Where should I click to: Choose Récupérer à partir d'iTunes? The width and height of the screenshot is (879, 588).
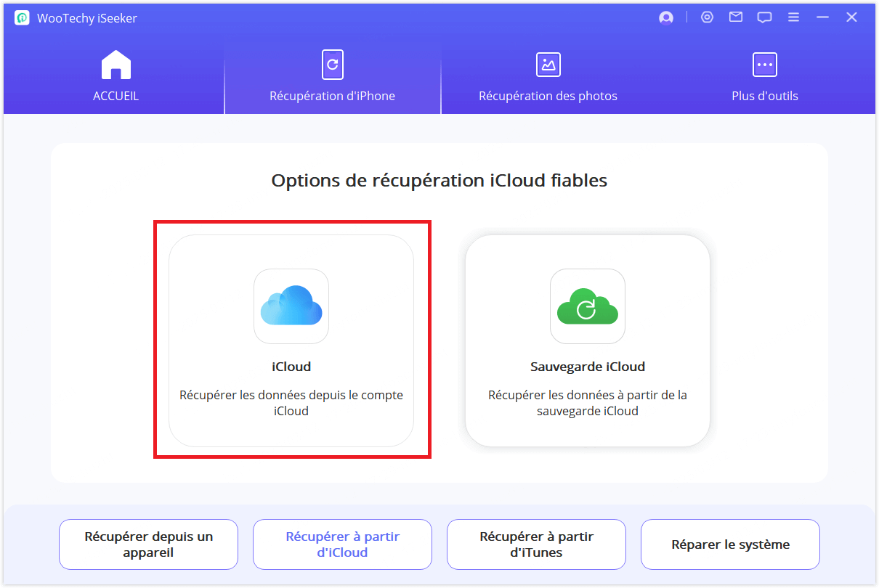(536, 544)
